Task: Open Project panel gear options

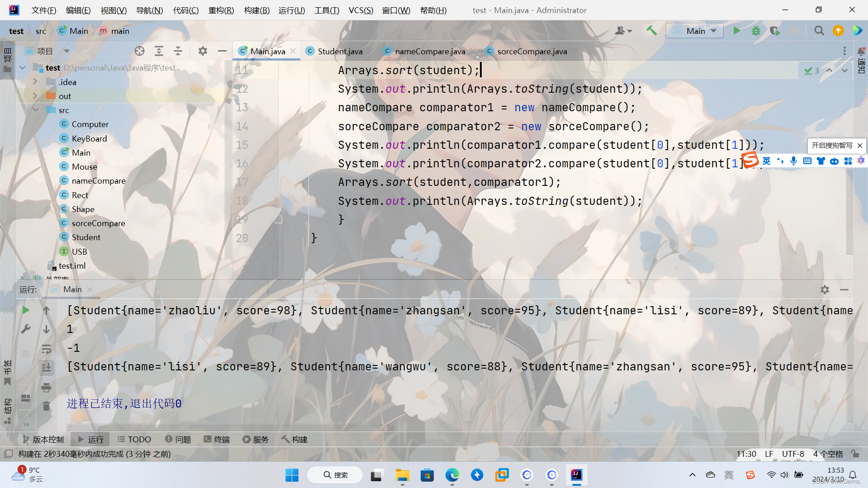Action: coord(203,51)
